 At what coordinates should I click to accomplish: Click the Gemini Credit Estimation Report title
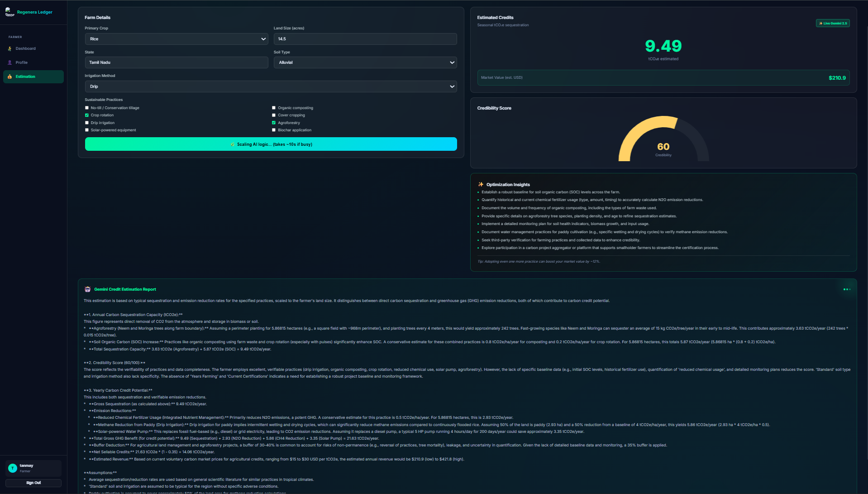tap(125, 289)
